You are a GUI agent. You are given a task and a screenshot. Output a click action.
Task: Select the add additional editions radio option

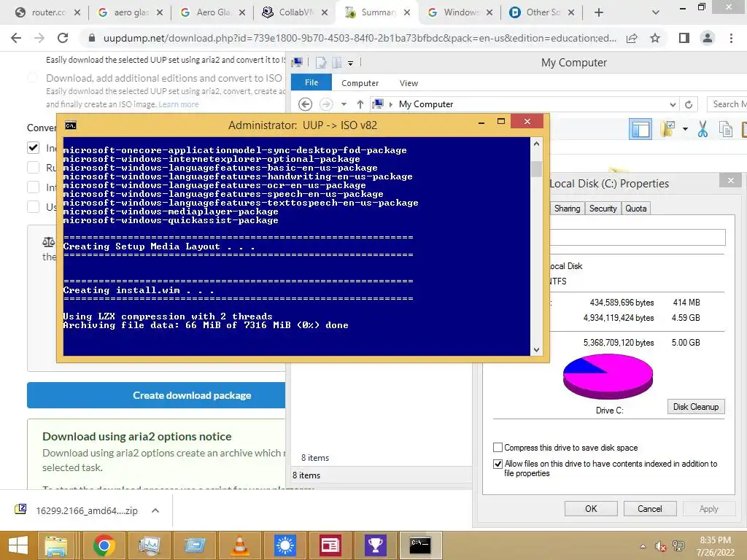(x=32, y=77)
